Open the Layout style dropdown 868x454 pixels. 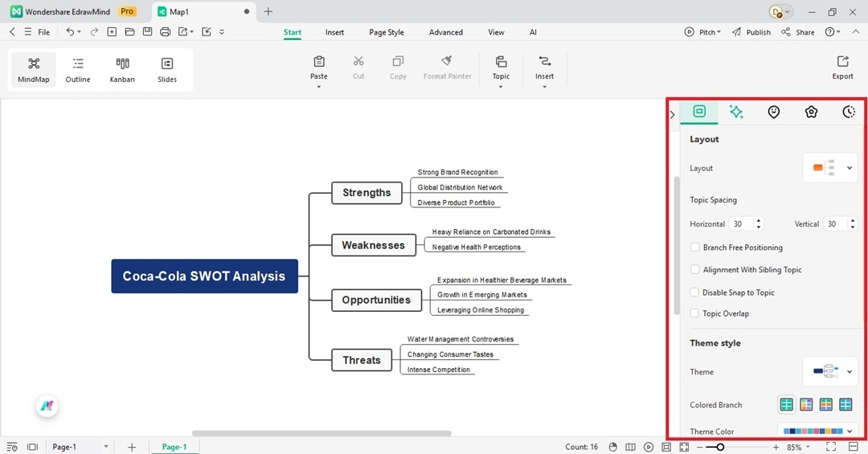[x=830, y=168]
